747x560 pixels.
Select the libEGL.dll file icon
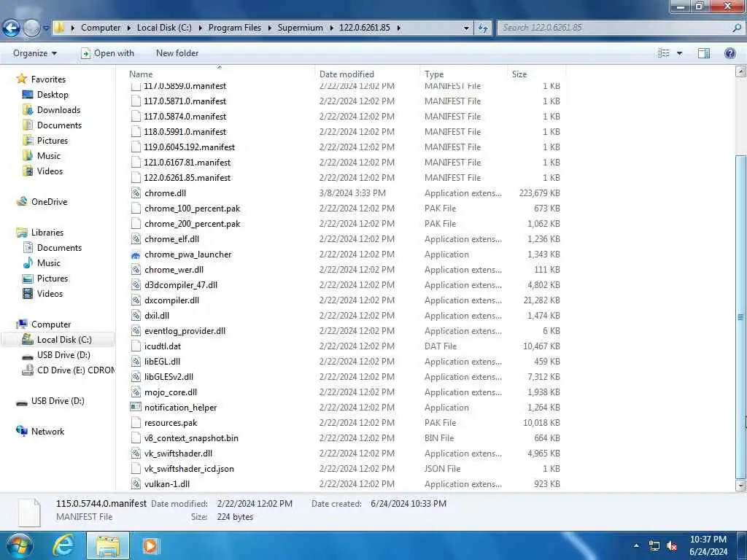coord(136,362)
